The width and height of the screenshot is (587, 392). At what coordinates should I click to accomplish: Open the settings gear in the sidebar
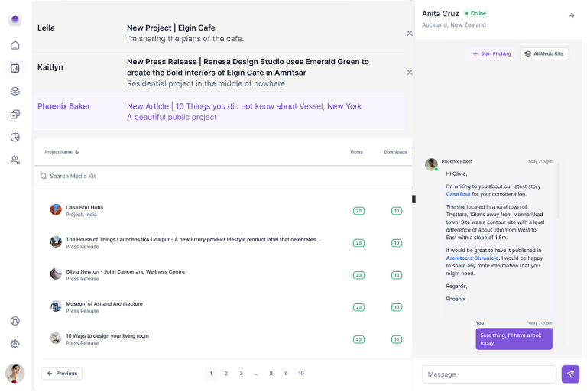tap(15, 344)
